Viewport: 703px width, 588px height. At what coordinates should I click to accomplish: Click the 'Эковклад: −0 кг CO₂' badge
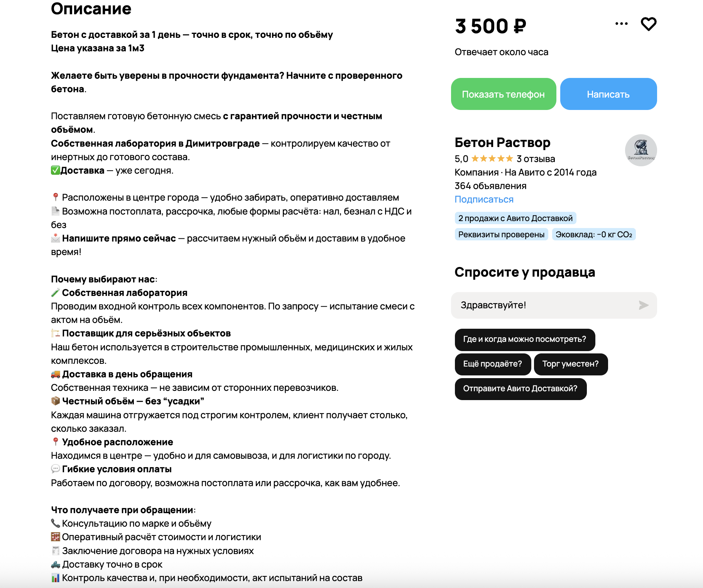[594, 235]
